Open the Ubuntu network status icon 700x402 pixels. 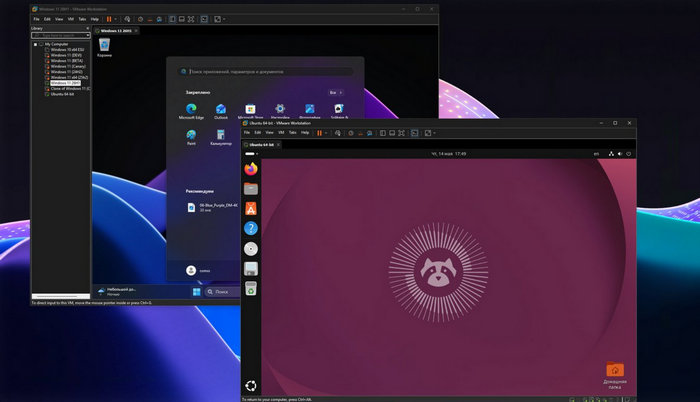(611, 154)
